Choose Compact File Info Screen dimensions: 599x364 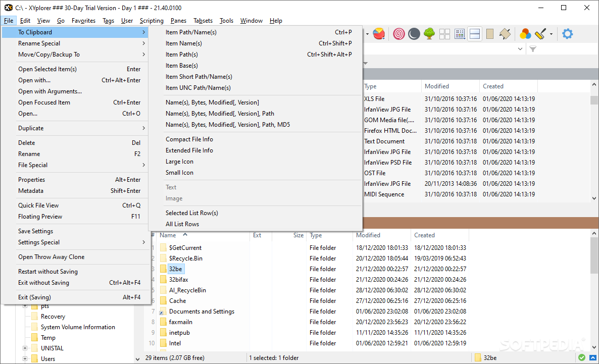tap(255, 139)
